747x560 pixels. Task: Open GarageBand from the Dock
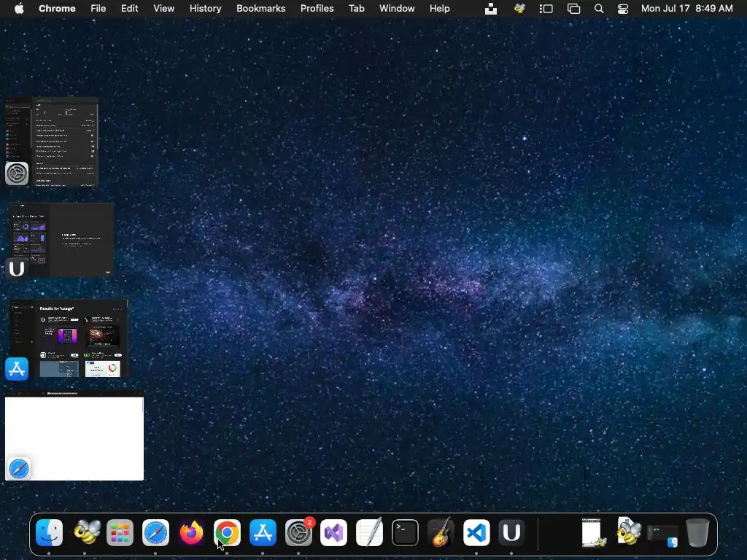(x=441, y=532)
